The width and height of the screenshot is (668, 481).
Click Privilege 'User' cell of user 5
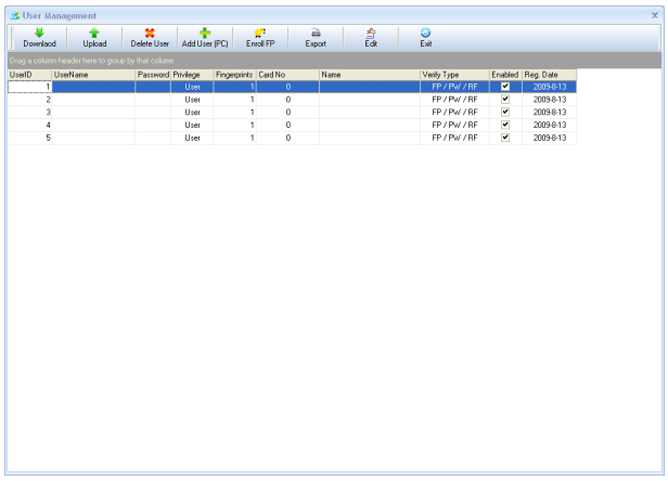coord(192,138)
